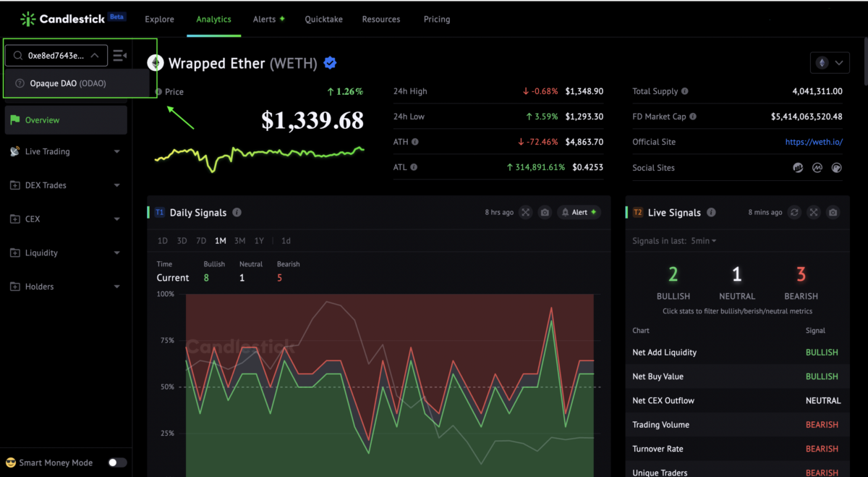Open the Ethereum network selector dropdown
868x477 pixels.
(830, 63)
